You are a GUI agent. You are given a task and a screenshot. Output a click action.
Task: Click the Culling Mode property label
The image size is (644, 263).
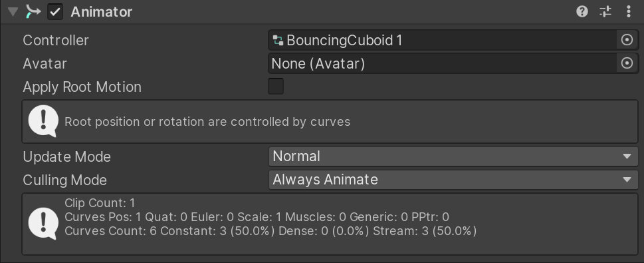pyautogui.click(x=65, y=180)
